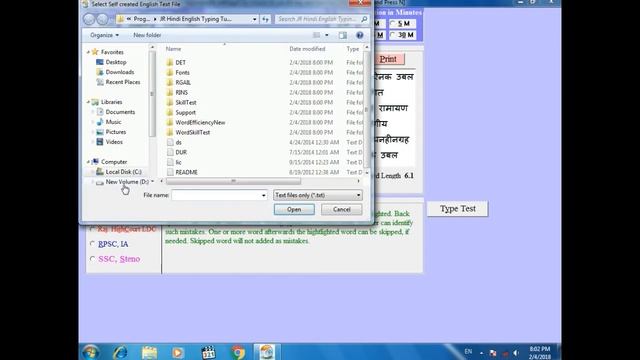
Task: Select the SkillTest folder
Action: click(x=186, y=102)
